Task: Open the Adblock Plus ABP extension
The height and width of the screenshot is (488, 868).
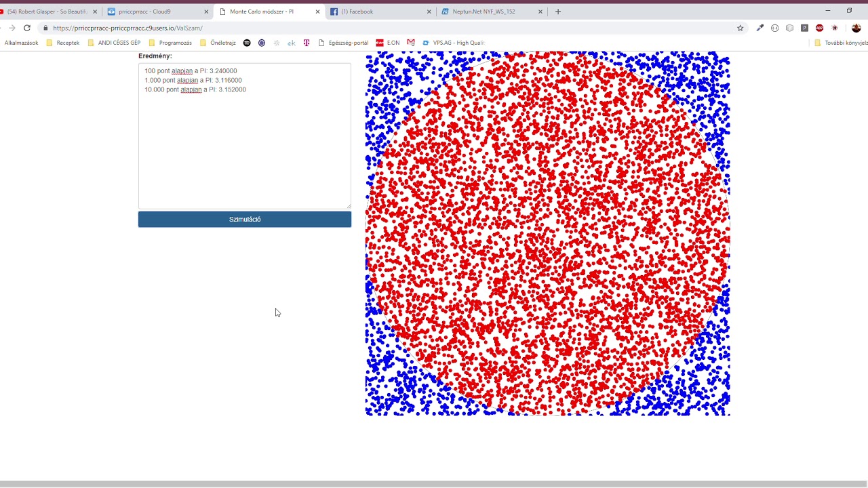Action: pos(820,28)
